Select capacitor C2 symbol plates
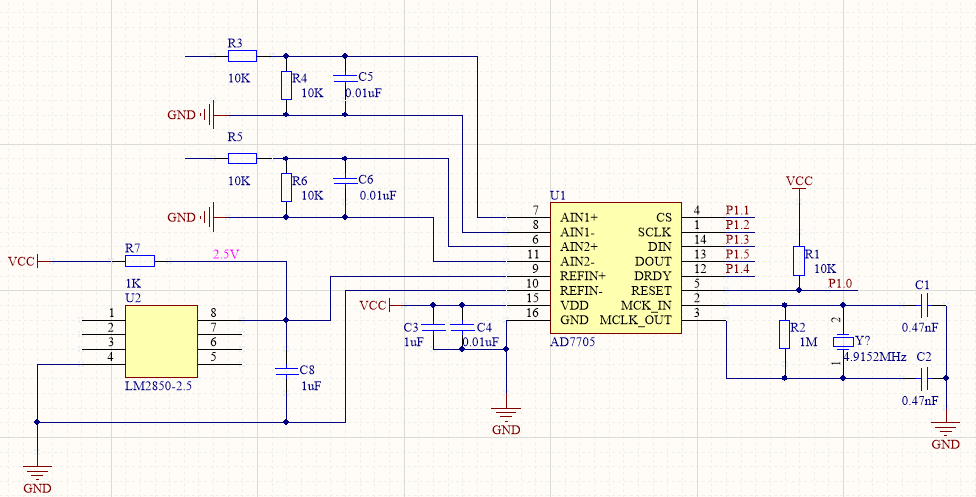The image size is (976, 497). (x=924, y=377)
